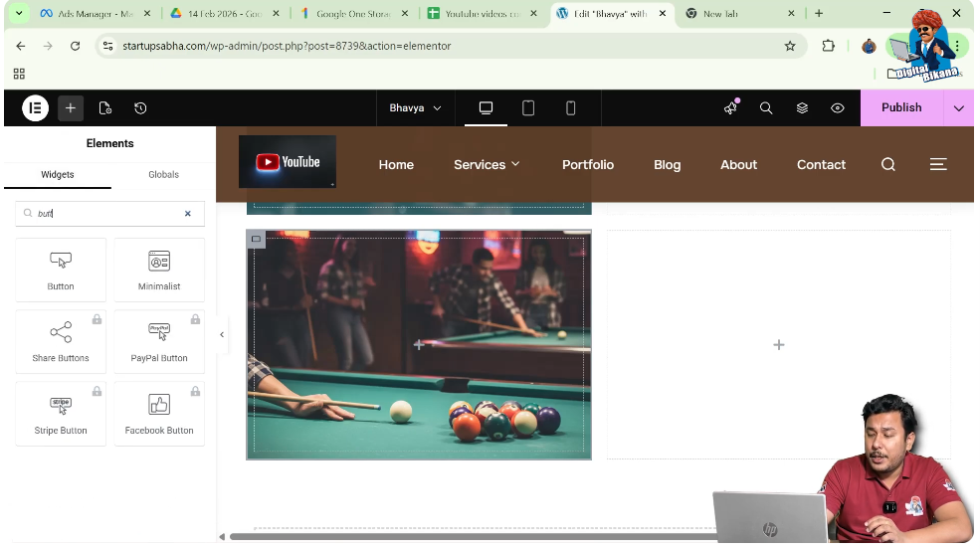Select the Minimalist widget
This screenshot has height=550, width=980.
point(159,270)
